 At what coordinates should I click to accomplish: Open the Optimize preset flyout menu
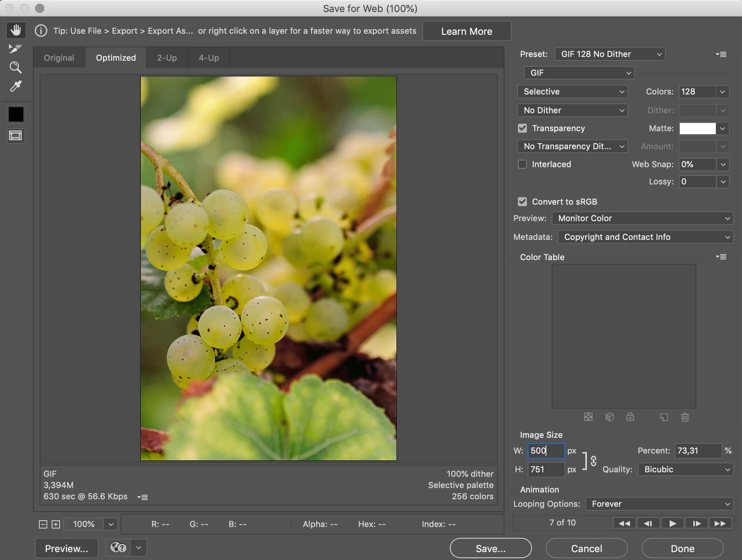721,54
